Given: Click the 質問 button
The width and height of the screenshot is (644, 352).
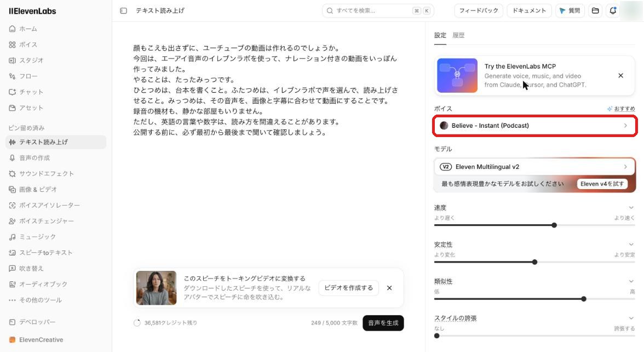Looking at the screenshot, I should 570,11.
